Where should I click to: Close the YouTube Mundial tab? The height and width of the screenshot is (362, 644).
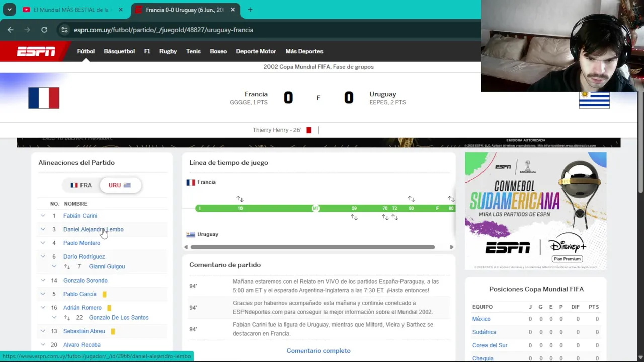(x=121, y=10)
